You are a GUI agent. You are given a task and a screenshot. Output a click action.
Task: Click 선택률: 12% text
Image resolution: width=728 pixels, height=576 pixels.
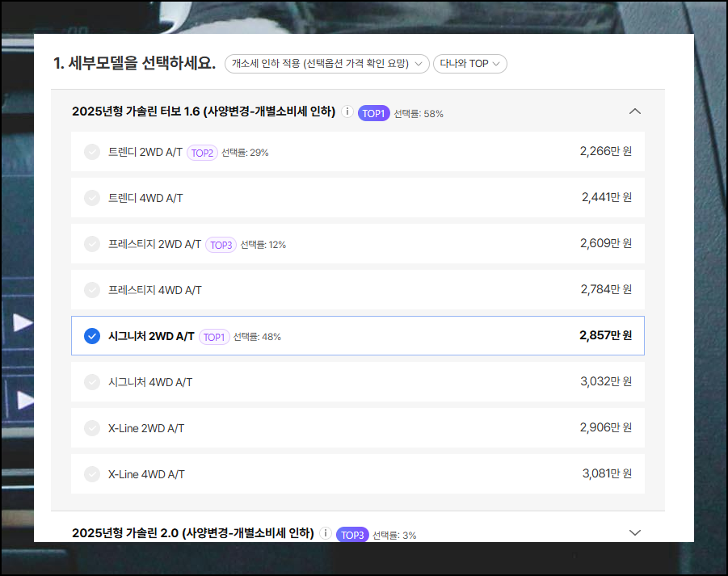263,245
